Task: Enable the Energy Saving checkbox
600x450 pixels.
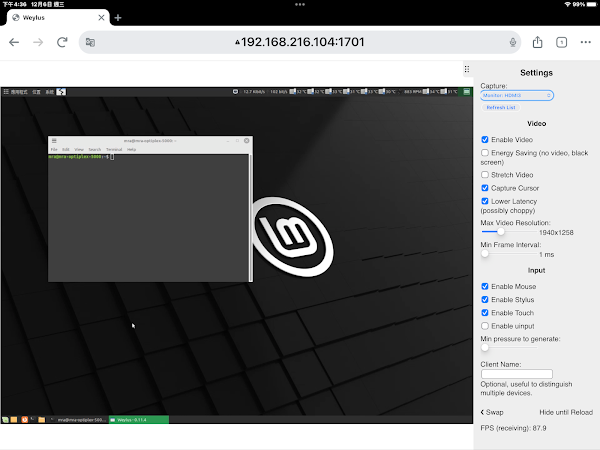Action: [485, 153]
